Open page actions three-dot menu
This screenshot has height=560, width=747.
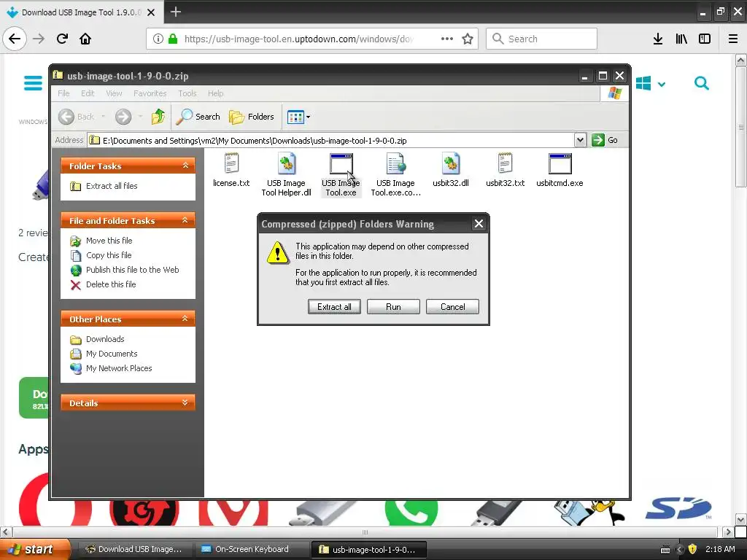447,39
